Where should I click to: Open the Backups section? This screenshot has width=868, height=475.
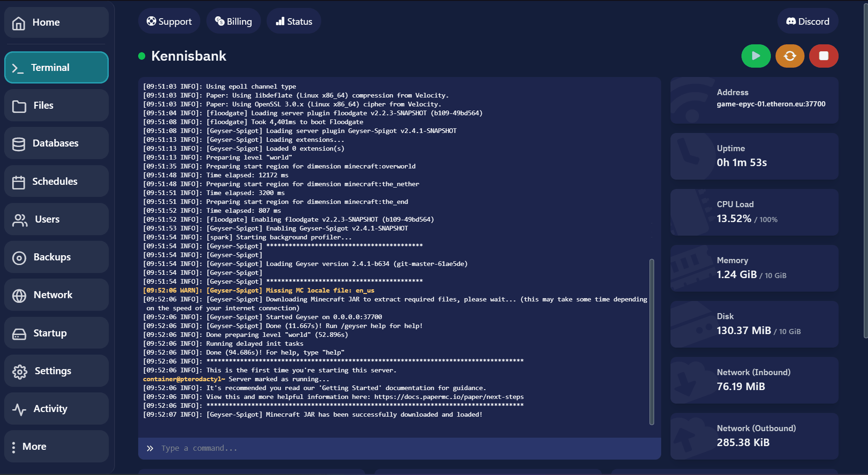[x=56, y=257]
